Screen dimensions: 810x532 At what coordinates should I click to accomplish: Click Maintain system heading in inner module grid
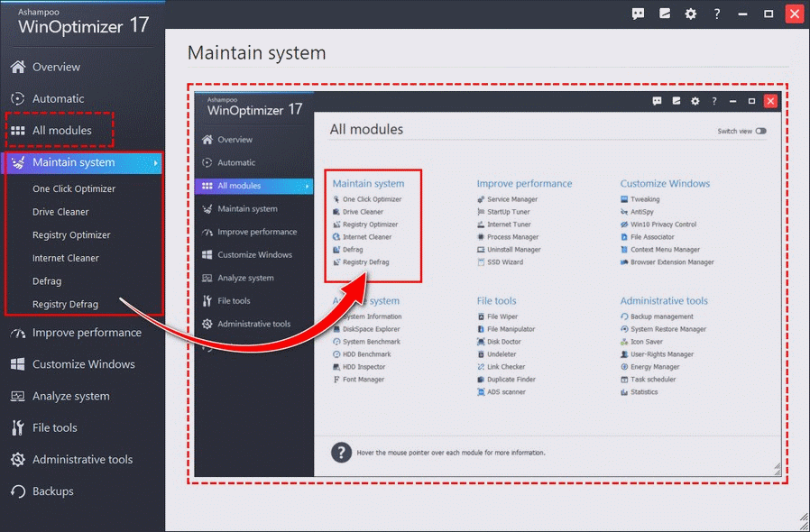pyautogui.click(x=368, y=183)
